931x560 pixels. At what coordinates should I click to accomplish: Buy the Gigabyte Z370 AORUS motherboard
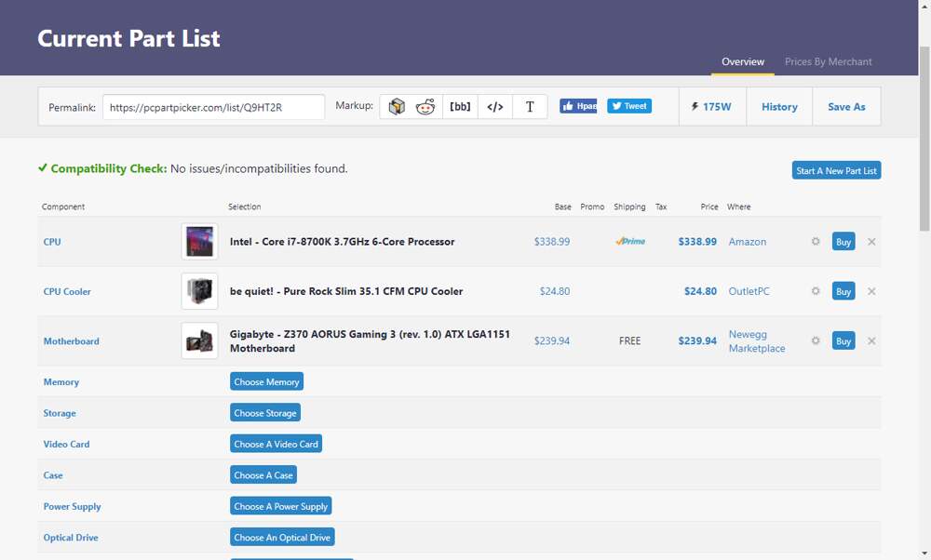[x=843, y=341]
